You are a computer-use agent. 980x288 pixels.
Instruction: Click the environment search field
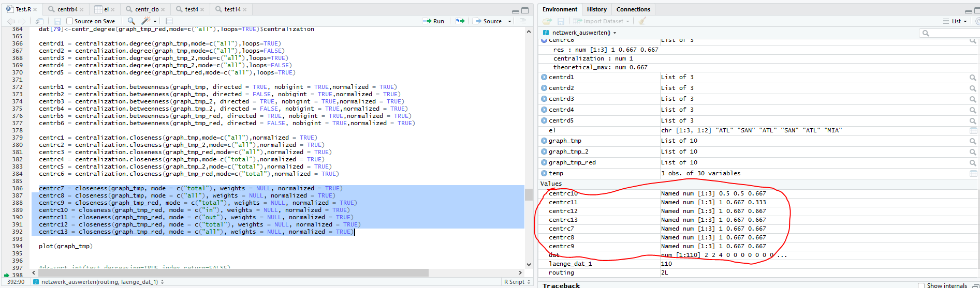(949, 33)
